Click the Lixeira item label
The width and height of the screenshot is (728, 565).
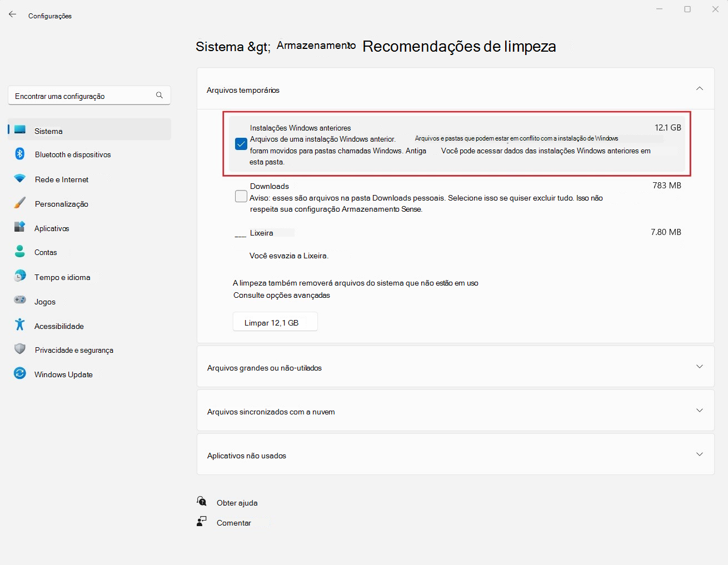click(262, 233)
